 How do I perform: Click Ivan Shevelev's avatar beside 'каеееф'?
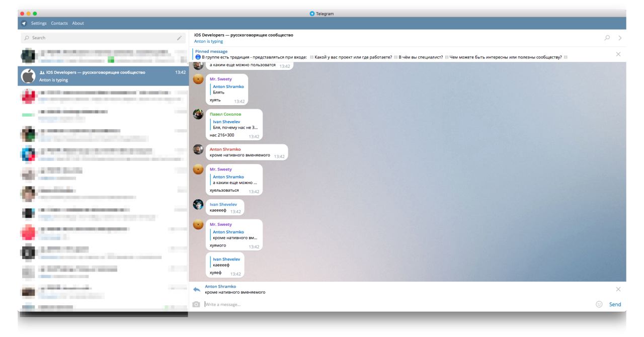(198, 204)
